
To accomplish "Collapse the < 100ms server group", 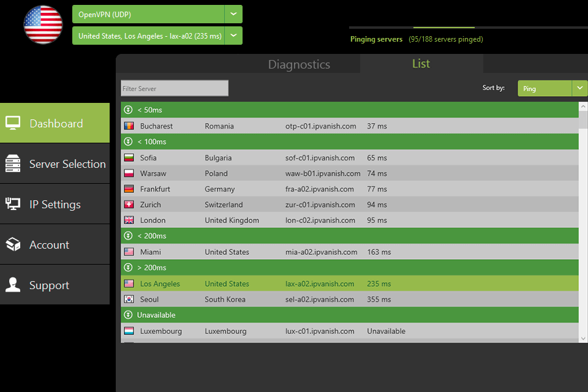I will click(x=128, y=141).
